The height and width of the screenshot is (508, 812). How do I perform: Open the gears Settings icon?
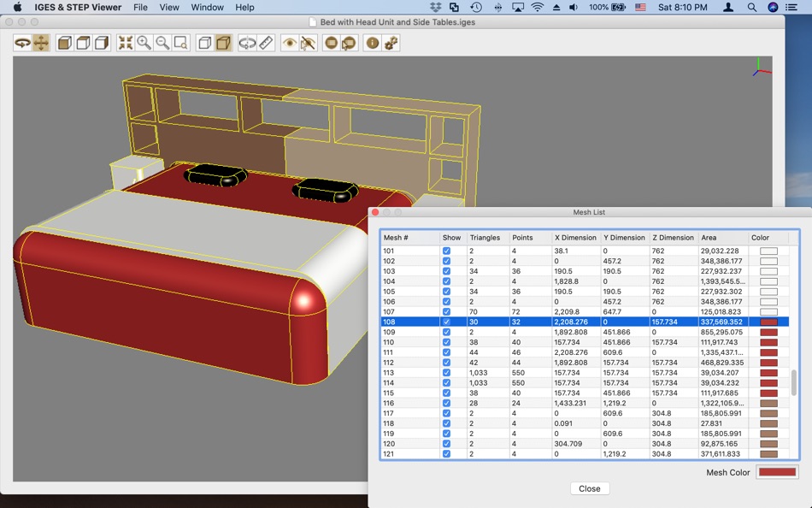point(391,43)
